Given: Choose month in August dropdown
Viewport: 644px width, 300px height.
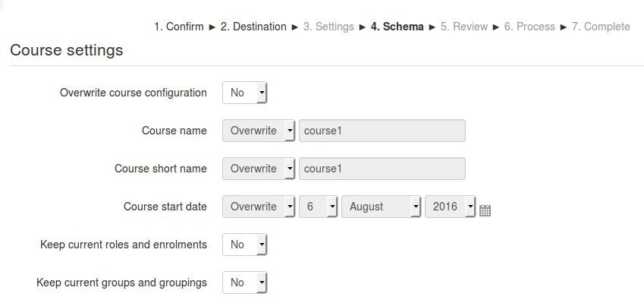Looking at the screenshot, I should tap(381, 207).
